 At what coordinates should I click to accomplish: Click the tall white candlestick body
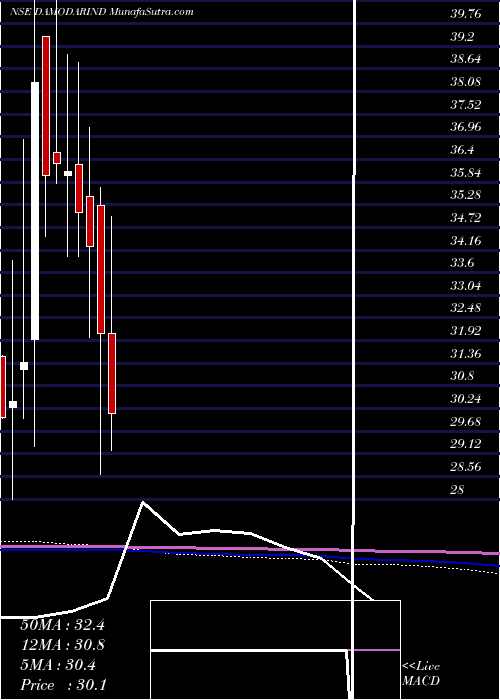(35, 211)
